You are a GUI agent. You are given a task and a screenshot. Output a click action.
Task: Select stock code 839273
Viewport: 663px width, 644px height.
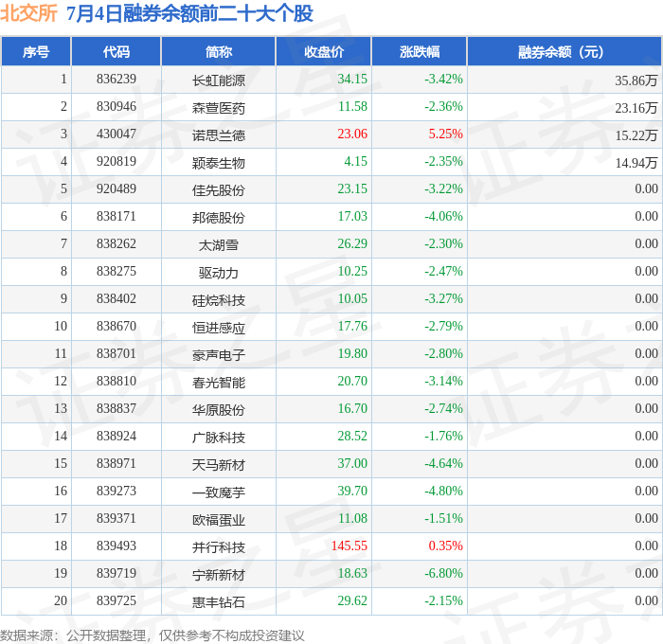[116, 492]
